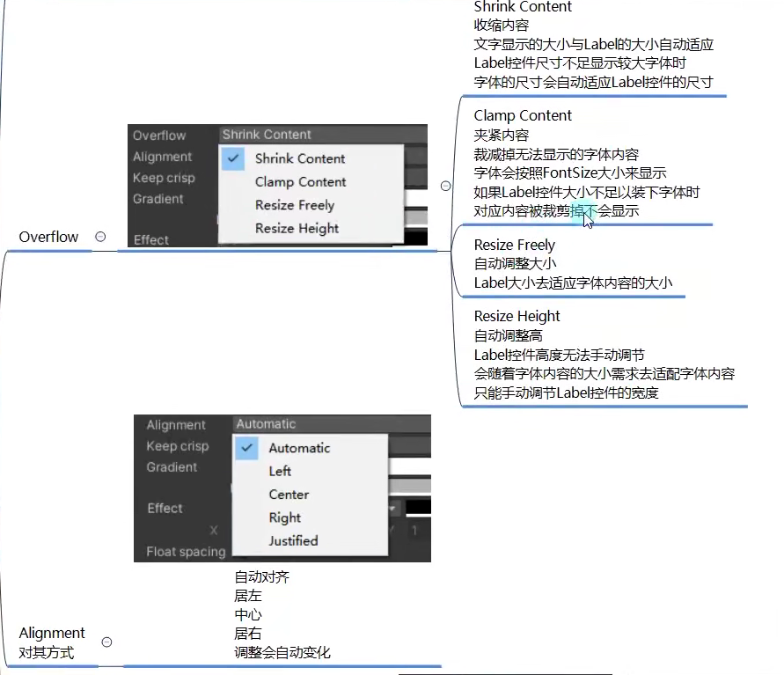The image size is (784, 675).
Task: Click the black color swatch in upper inspector image
Action: pos(415,238)
